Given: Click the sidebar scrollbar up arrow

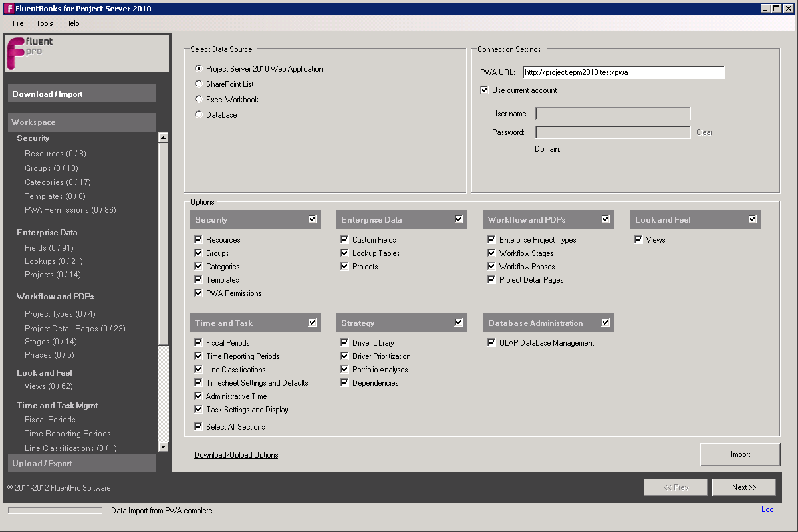Looking at the screenshot, I should pos(164,138).
